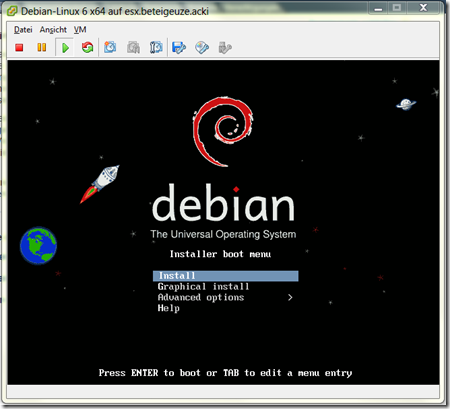
Task: Click the window title Debian-Linux 6 x64
Action: tap(115, 11)
